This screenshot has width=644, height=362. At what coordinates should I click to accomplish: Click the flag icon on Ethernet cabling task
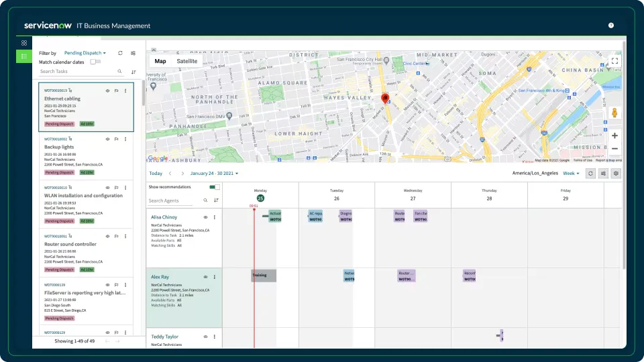tap(117, 90)
